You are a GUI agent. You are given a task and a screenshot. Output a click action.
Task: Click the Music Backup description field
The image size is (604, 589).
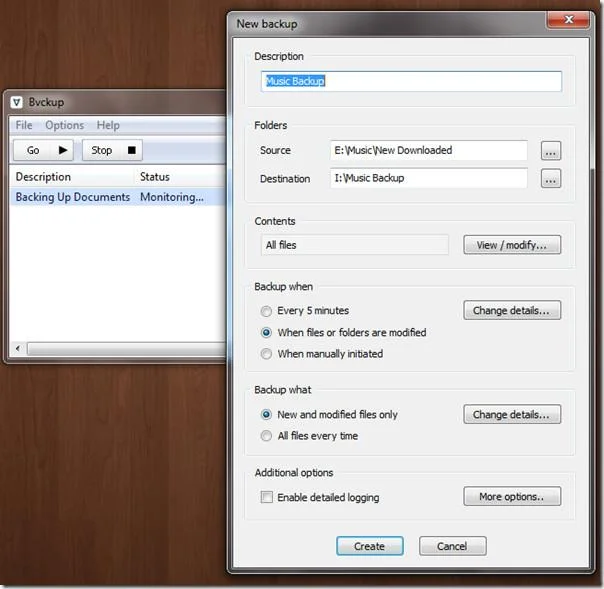(411, 81)
